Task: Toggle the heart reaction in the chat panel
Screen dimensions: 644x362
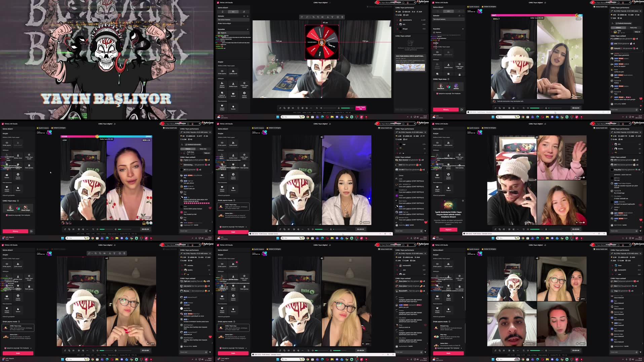Action: click(x=210, y=208)
